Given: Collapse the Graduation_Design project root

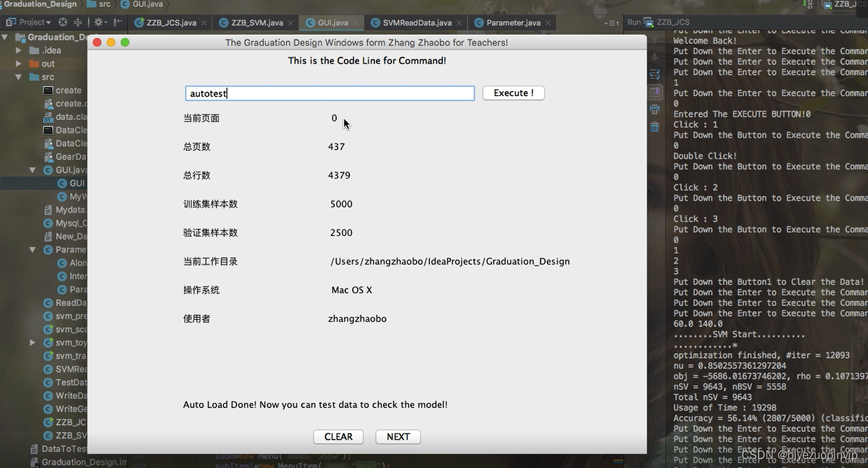Looking at the screenshot, I should 5,37.
